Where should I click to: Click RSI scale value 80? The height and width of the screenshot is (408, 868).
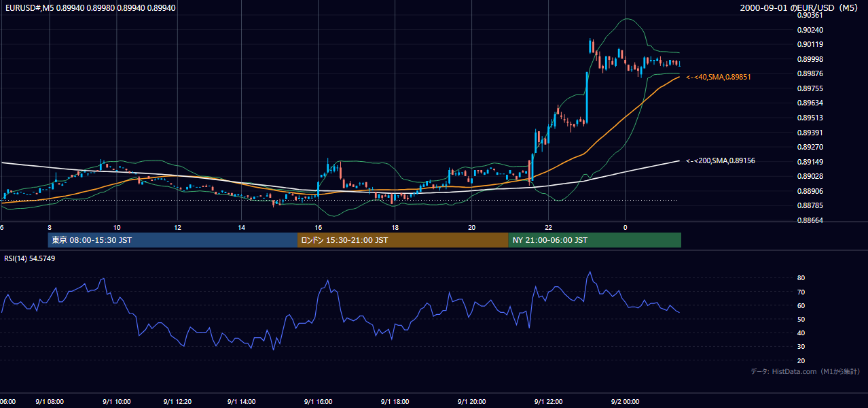pos(801,278)
